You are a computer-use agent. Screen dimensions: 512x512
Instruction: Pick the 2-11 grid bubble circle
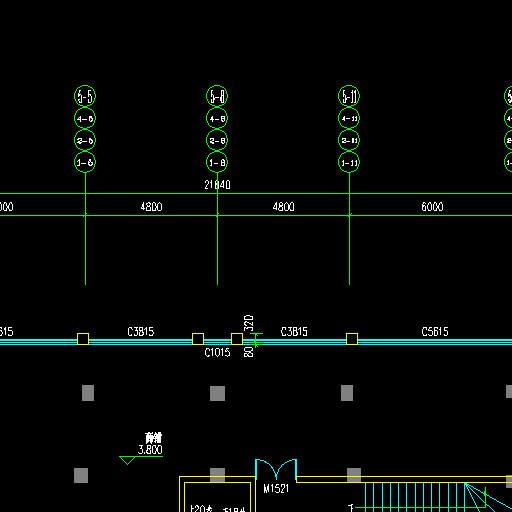click(349, 140)
